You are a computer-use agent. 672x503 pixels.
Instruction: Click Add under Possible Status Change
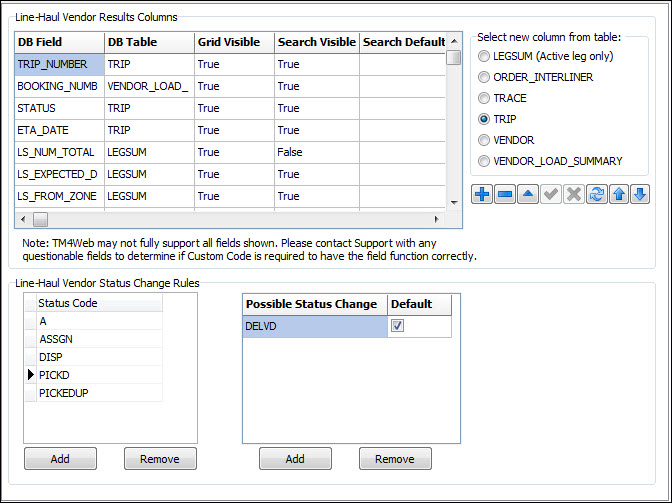[295, 459]
